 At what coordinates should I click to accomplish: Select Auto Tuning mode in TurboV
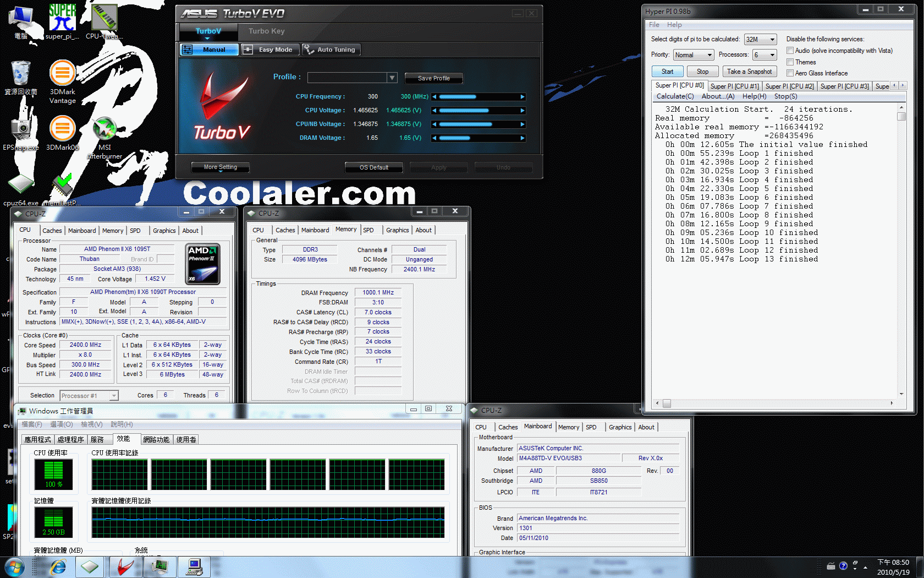(331, 50)
